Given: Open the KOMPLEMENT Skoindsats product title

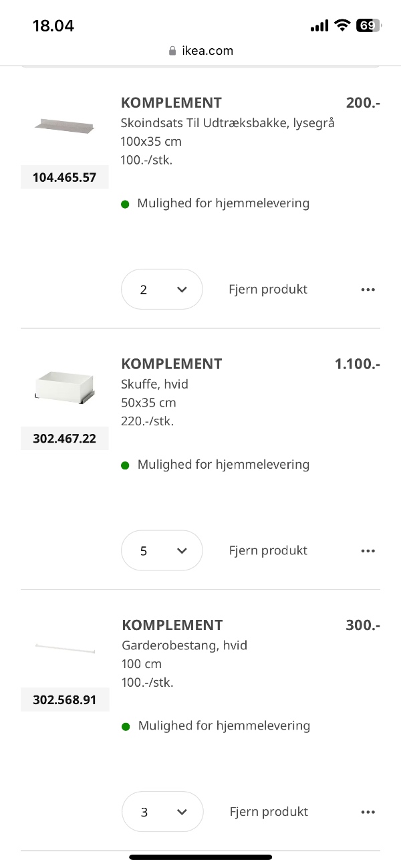Looking at the screenshot, I should pos(171,102).
